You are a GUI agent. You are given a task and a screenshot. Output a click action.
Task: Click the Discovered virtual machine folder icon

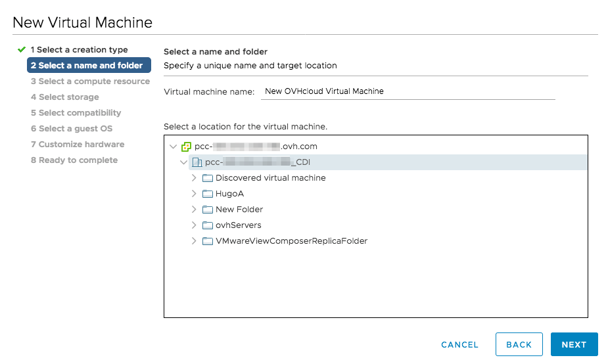click(x=208, y=178)
